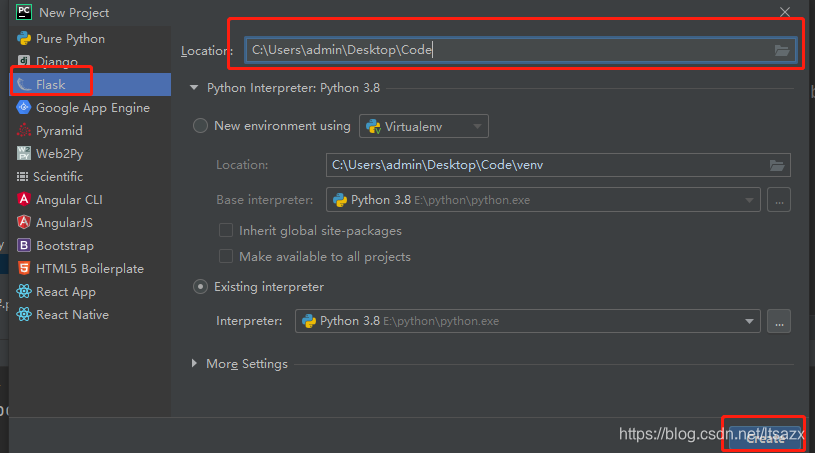Select Scientific project type
Image resolution: width=815 pixels, height=453 pixels.
click(x=90, y=177)
